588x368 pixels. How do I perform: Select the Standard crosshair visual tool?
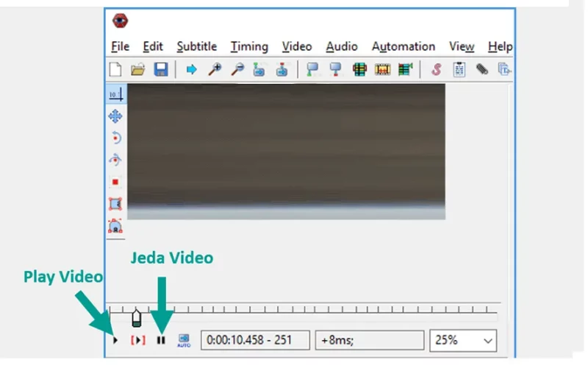pos(115,94)
